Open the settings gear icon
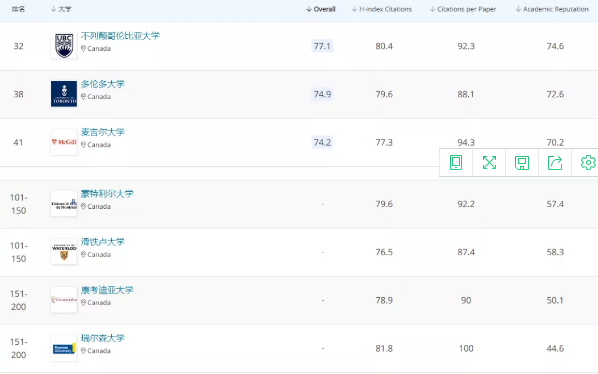598x374 pixels. tap(588, 162)
